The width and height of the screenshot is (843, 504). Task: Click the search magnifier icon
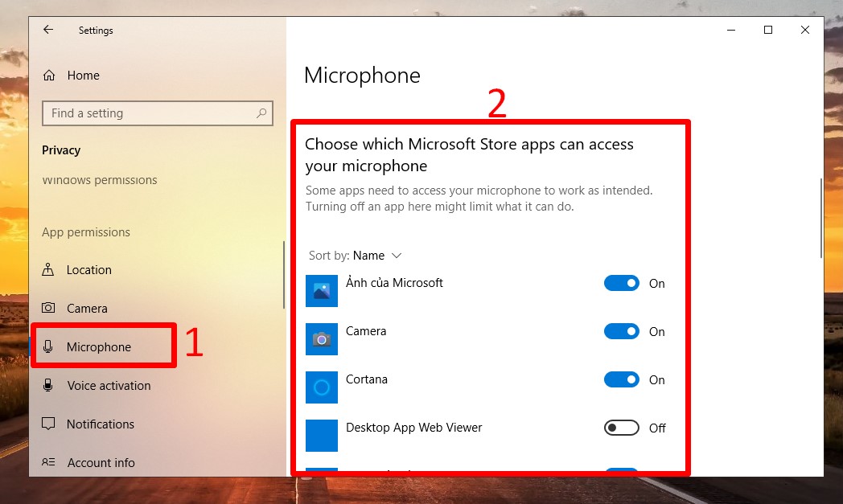point(261,113)
